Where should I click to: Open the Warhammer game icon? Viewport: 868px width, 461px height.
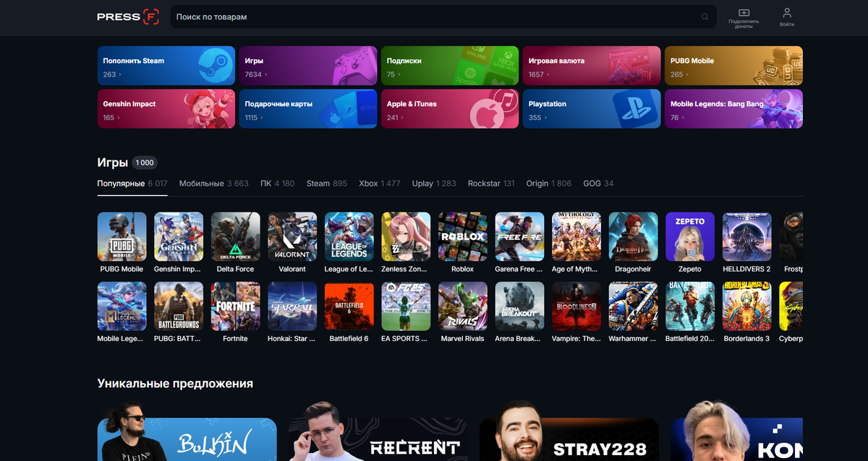click(633, 306)
